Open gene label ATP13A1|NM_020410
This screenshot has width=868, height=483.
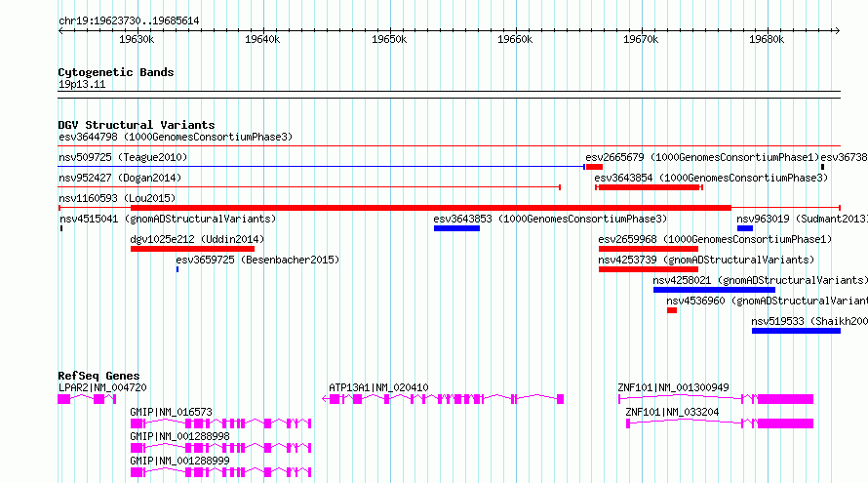[x=378, y=387]
